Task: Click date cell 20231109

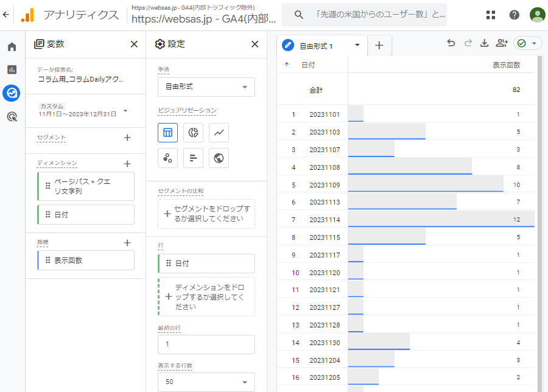Action: (325, 185)
